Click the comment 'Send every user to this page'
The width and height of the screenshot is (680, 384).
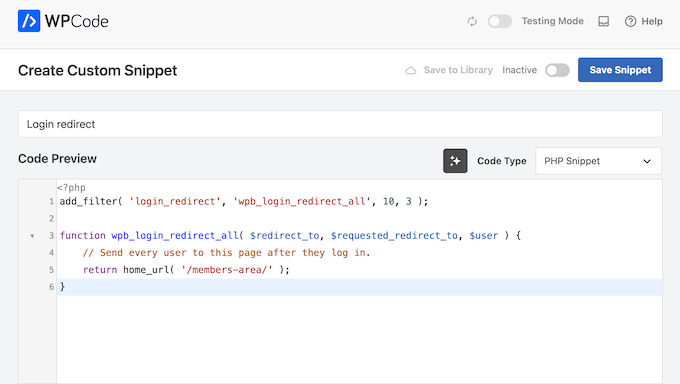coord(226,253)
